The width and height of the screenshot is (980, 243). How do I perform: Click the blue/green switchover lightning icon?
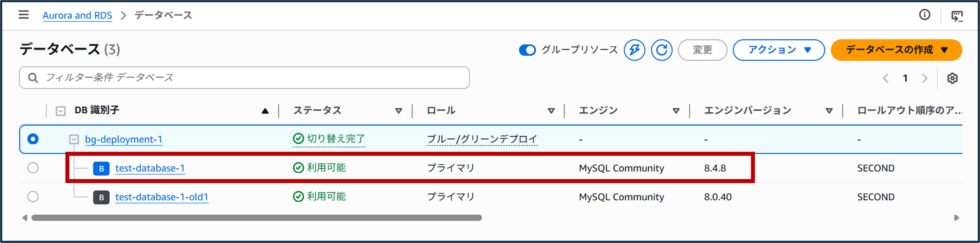coord(635,50)
